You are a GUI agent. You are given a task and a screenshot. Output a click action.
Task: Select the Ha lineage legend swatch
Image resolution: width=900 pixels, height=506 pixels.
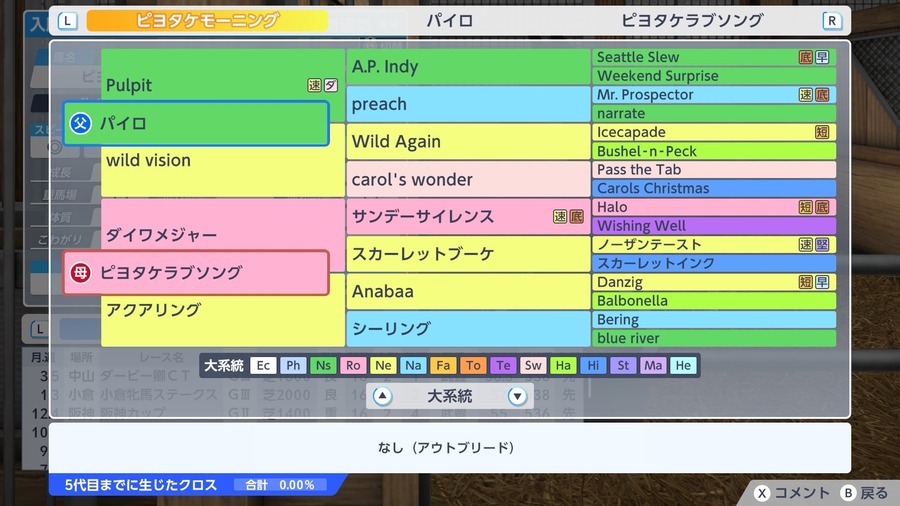pyautogui.click(x=563, y=365)
